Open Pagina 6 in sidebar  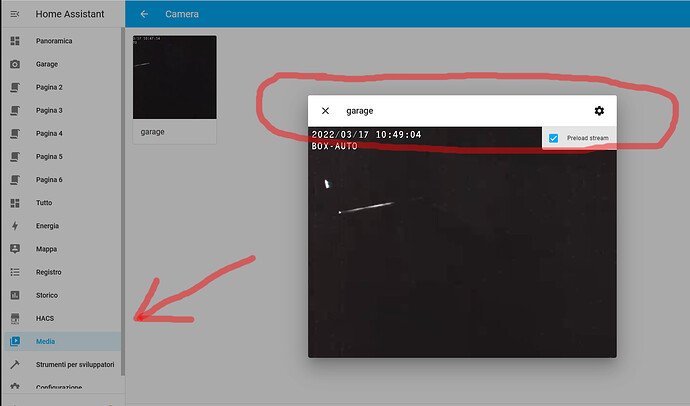tap(62, 179)
